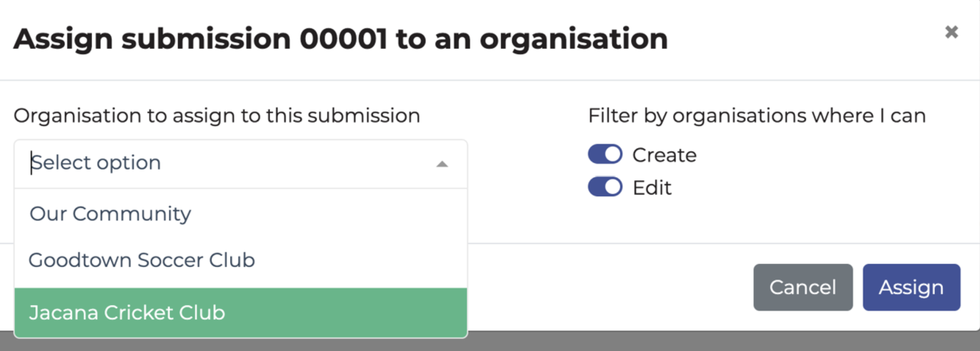
Task: Choose Goodtown Soccer Club as the organisation
Action: [x=142, y=260]
